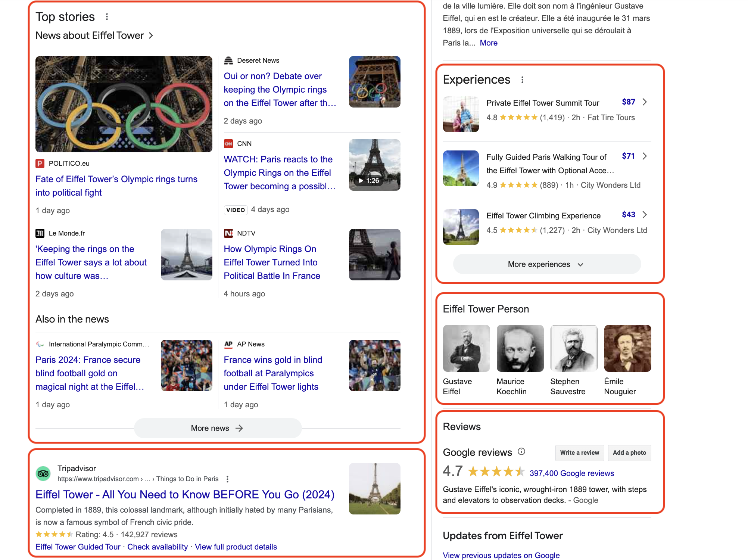Open Oui or non? Debate Deseret article

coord(280,90)
